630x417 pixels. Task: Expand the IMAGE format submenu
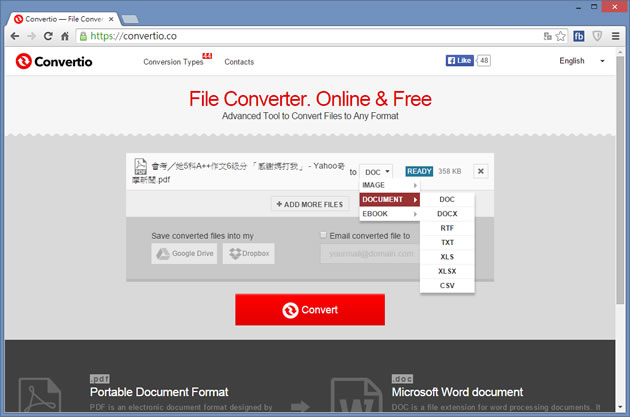(x=389, y=185)
